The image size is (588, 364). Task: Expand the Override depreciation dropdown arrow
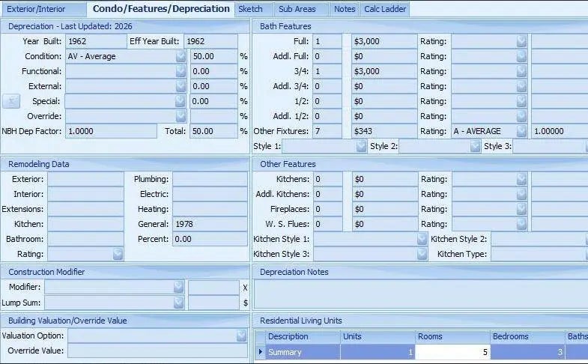tap(181, 116)
